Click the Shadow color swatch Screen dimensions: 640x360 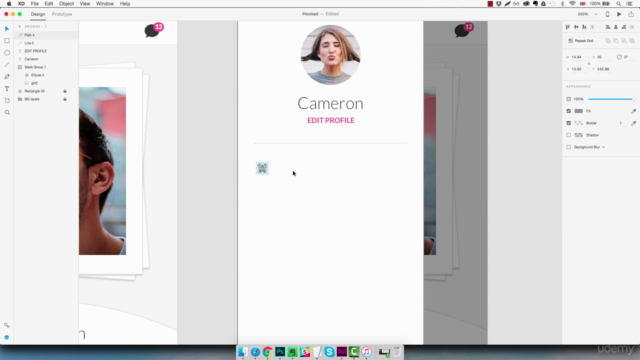tap(578, 135)
